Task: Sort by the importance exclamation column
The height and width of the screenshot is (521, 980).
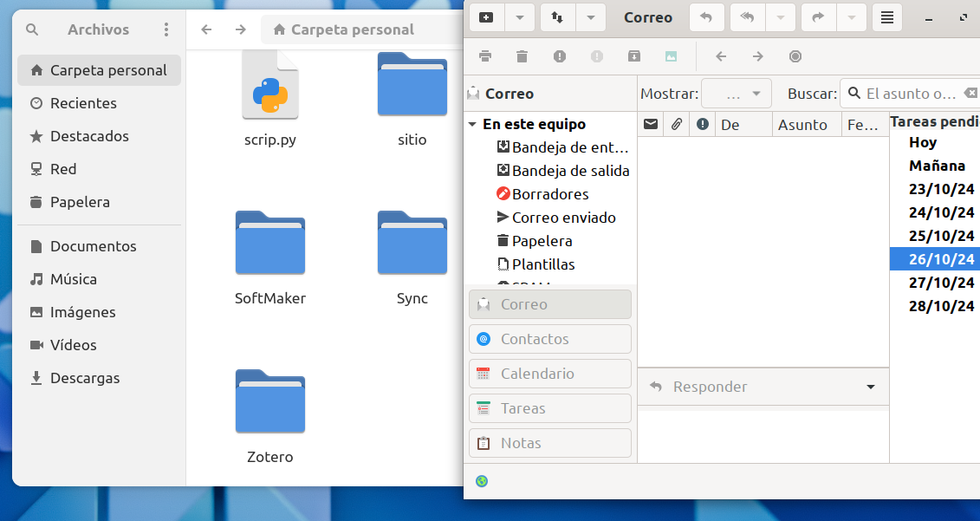Action: pyautogui.click(x=703, y=125)
